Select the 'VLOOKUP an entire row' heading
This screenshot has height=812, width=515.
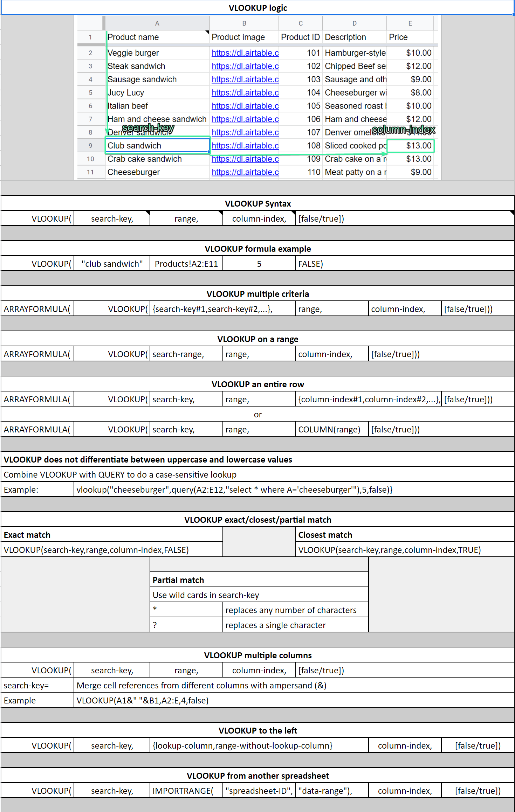click(x=257, y=384)
